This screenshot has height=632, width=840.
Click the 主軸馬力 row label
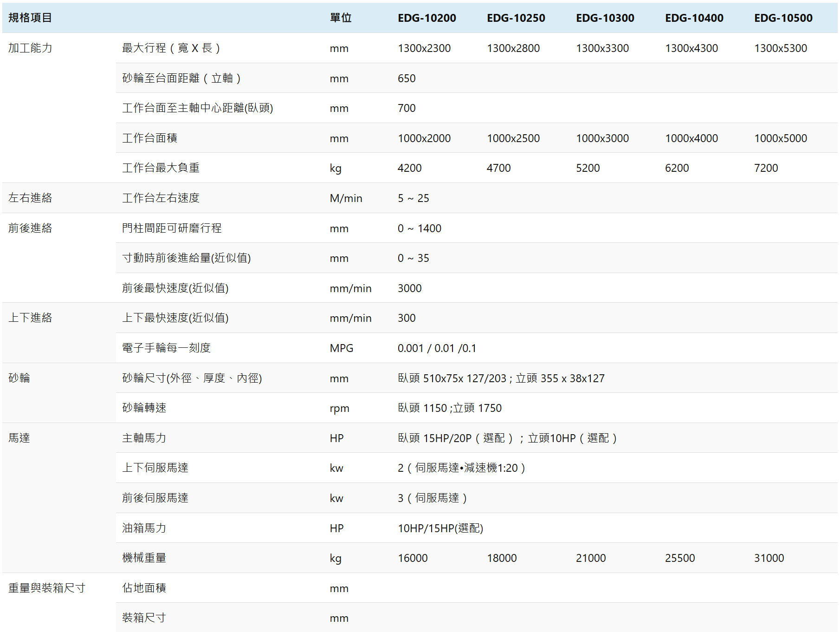144,438
